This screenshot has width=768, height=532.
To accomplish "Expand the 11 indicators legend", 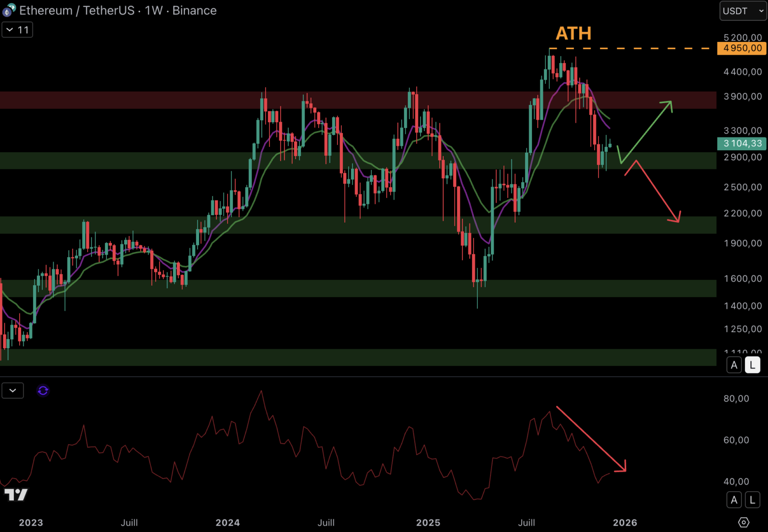I will [x=17, y=30].
